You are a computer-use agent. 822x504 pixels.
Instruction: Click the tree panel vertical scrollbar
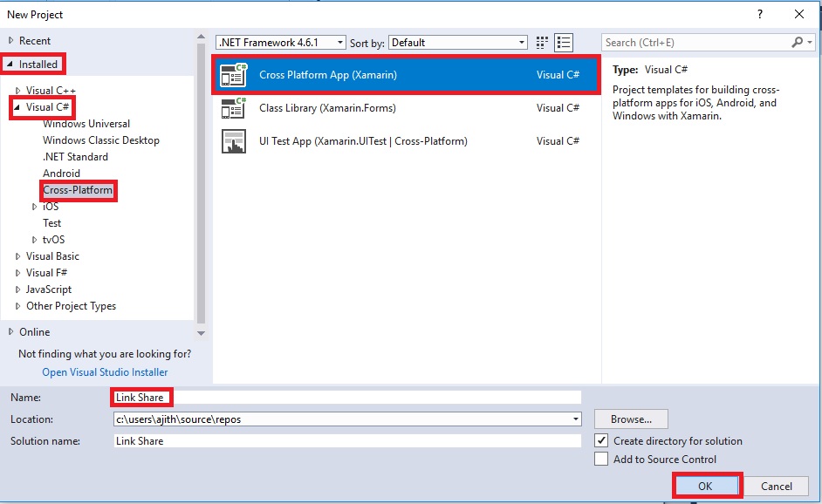pos(201,183)
